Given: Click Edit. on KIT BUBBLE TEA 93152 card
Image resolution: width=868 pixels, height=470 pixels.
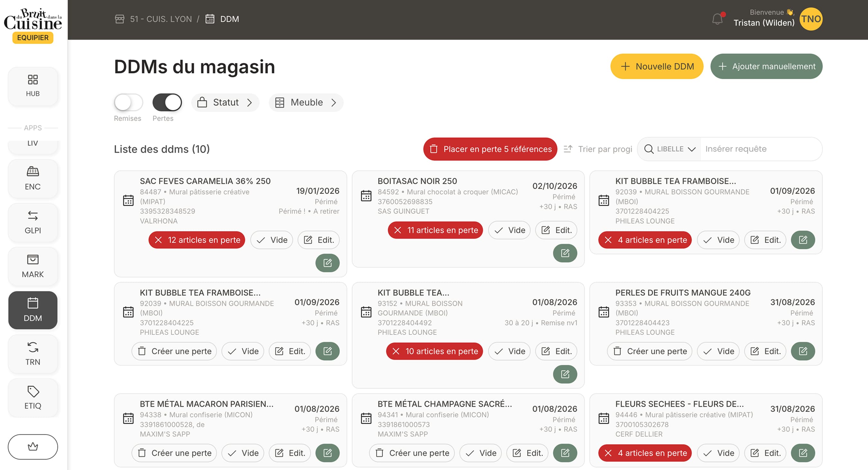Looking at the screenshot, I should click(556, 351).
